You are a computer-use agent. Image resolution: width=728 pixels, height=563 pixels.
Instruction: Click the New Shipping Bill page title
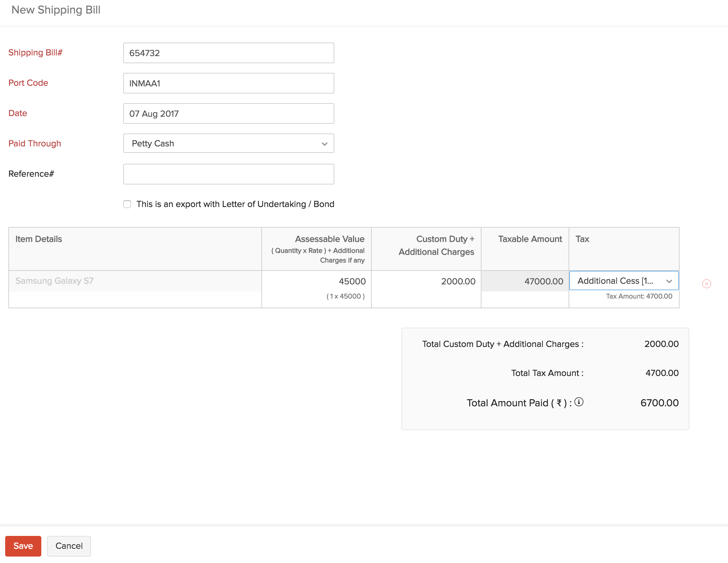(56, 10)
